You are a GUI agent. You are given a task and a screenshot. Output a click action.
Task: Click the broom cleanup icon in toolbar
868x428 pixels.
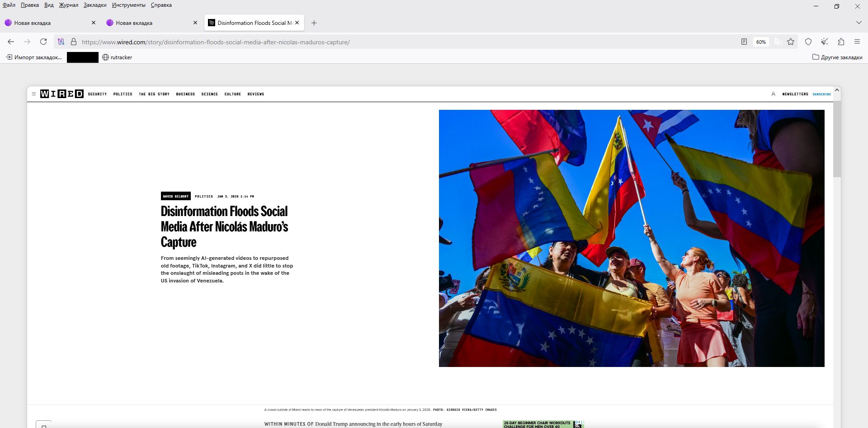825,42
